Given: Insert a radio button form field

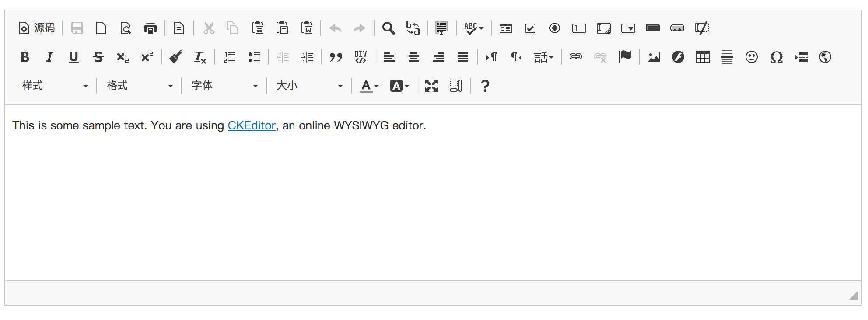Looking at the screenshot, I should point(555,28).
